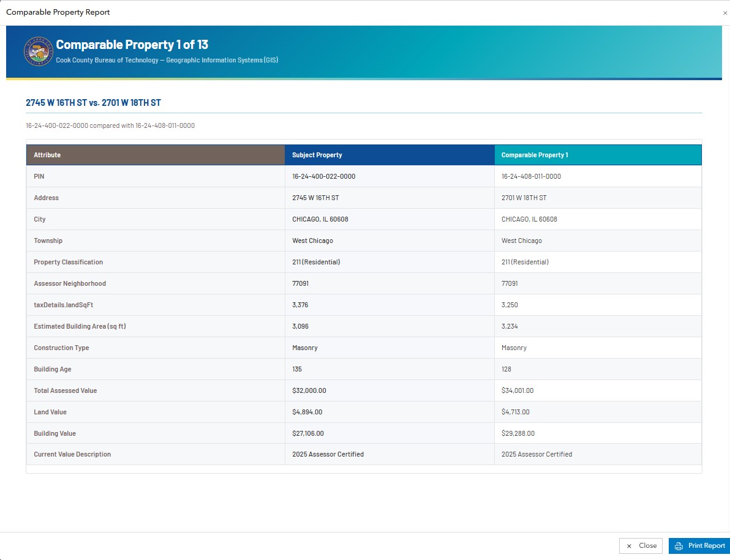Click the printer icon in Print Report
Screen dimensions: 730x560
pos(679,546)
